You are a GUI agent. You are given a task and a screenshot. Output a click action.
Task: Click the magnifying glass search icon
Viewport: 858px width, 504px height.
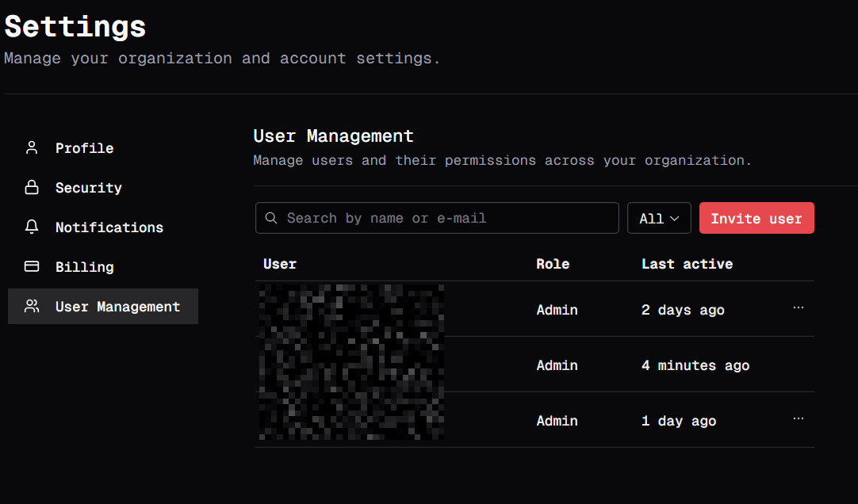click(x=271, y=218)
